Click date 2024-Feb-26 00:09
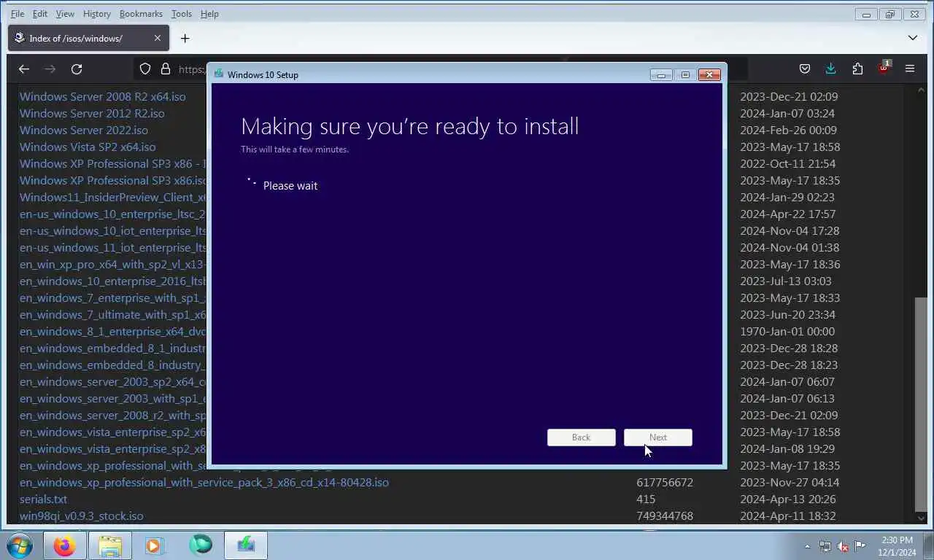The width and height of the screenshot is (934, 560). coord(788,130)
